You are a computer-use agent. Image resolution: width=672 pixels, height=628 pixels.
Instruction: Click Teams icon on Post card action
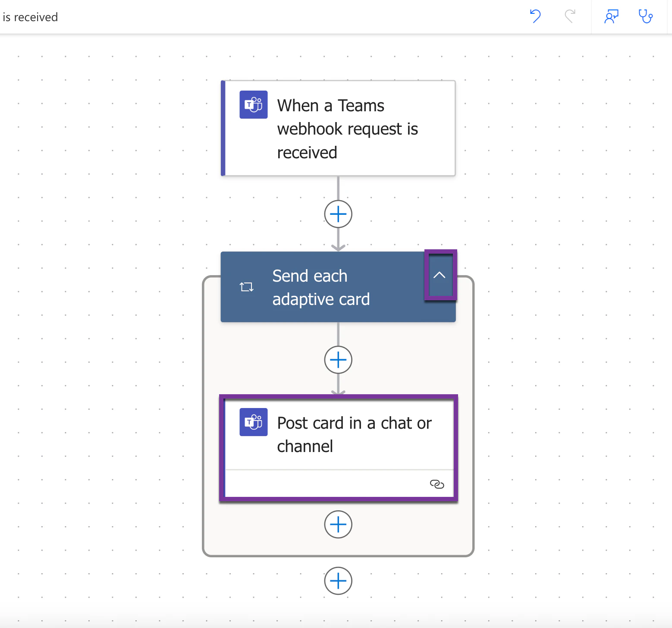click(254, 422)
